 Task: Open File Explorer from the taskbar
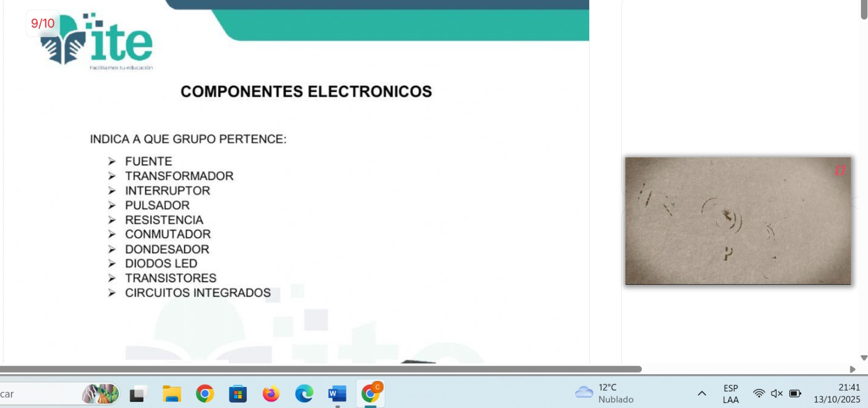(x=172, y=394)
